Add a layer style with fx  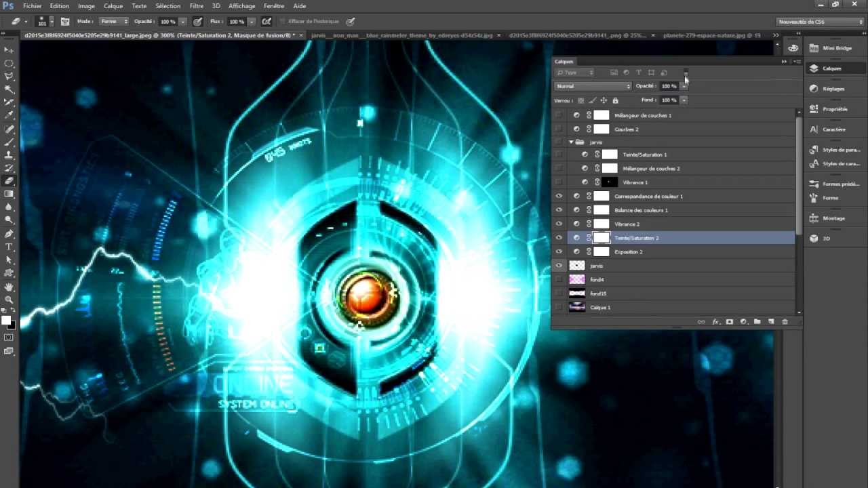tap(715, 322)
